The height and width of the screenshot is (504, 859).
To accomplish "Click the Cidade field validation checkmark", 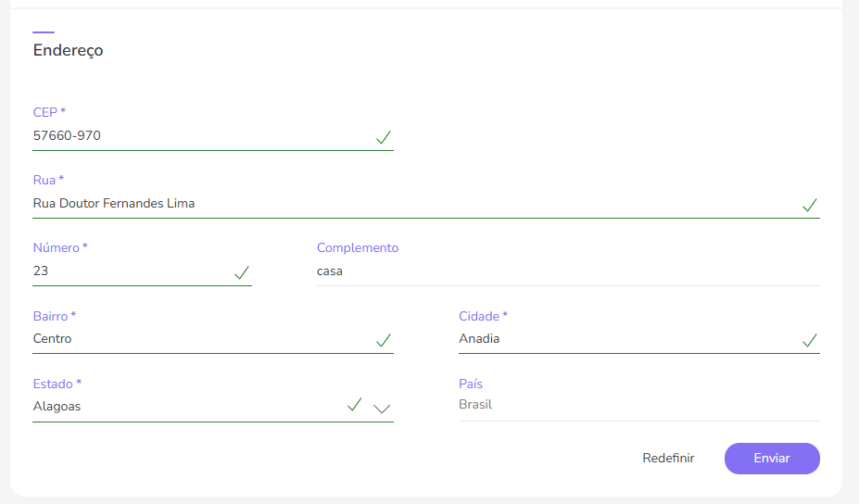I will pos(810,340).
